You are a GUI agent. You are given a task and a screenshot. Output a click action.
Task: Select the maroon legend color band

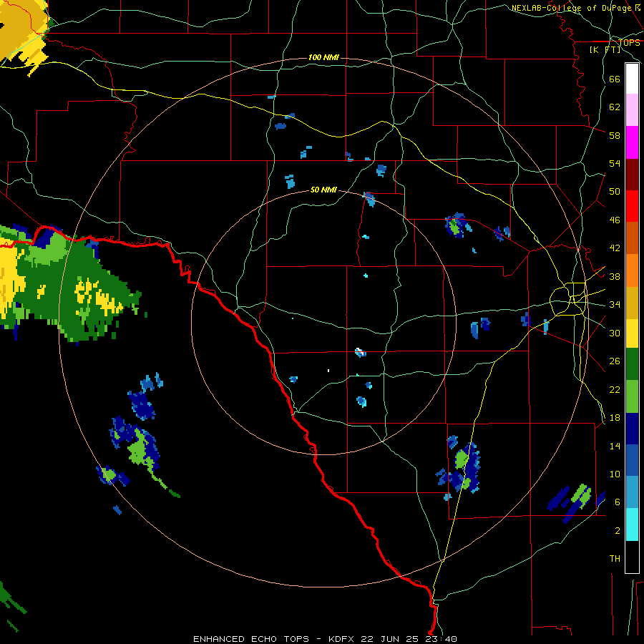click(632, 175)
